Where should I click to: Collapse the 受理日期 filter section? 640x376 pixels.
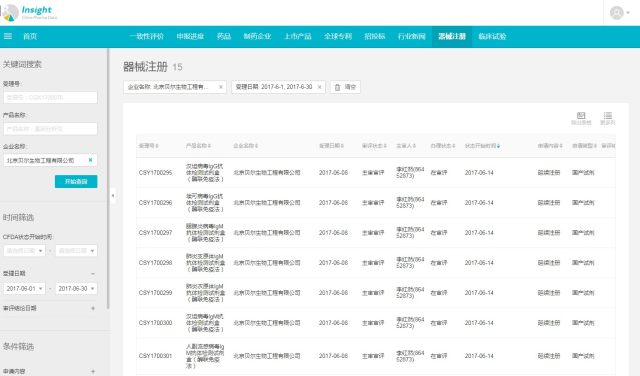pos(93,274)
